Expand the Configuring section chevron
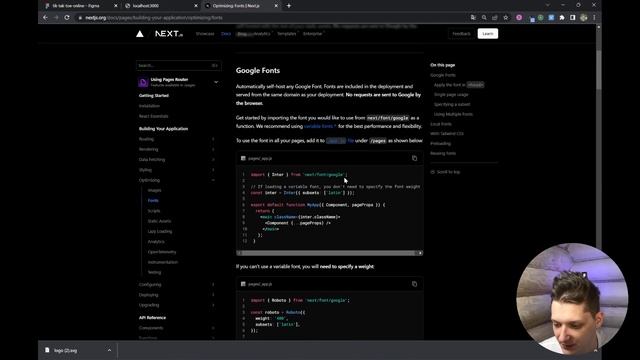This screenshot has height=360, width=640. click(x=213, y=284)
